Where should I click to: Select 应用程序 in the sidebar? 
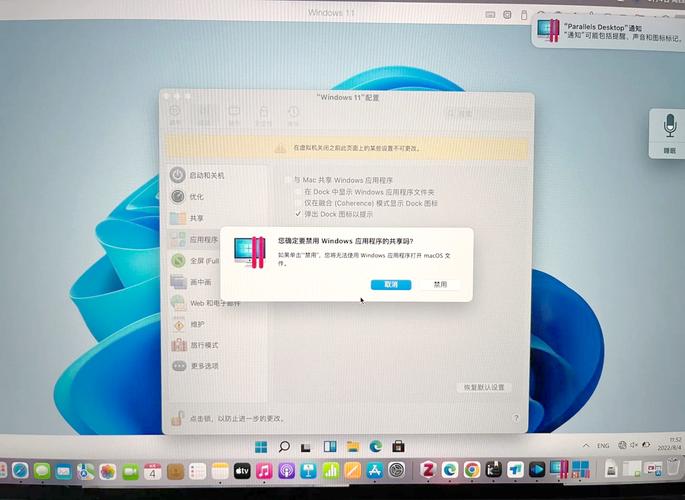pyautogui.click(x=194, y=239)
